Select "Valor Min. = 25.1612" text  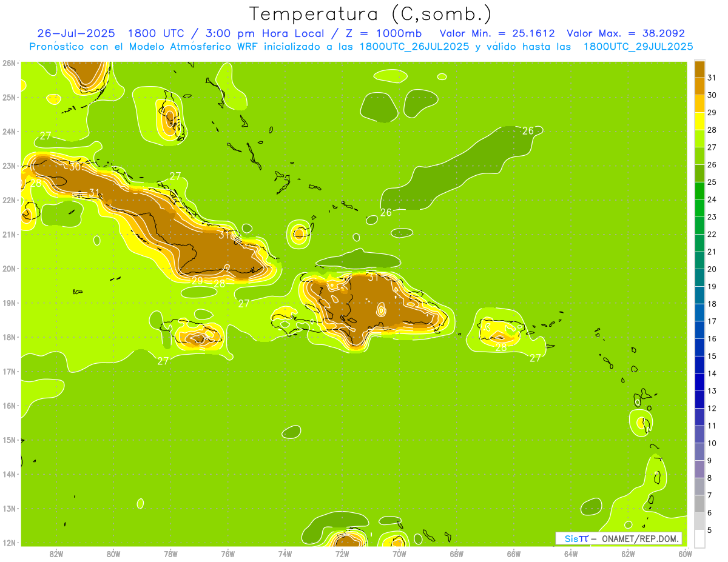point(497,33)
